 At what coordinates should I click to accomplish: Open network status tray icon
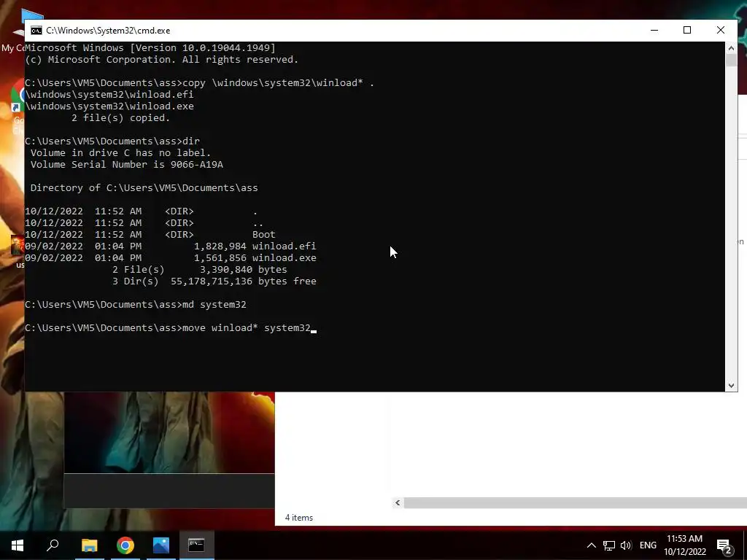point(609,545)
